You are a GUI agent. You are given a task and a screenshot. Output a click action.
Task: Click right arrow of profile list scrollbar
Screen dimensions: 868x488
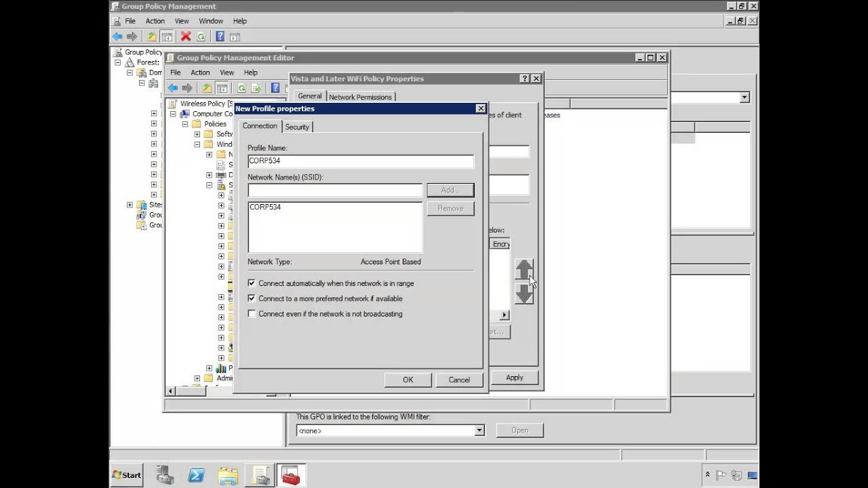[x=505, y=315]
